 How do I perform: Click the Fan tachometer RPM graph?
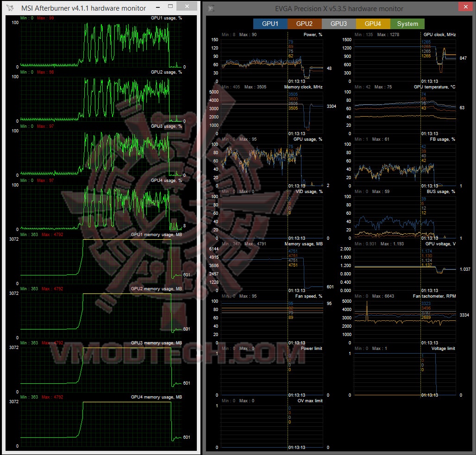point(405,322)
